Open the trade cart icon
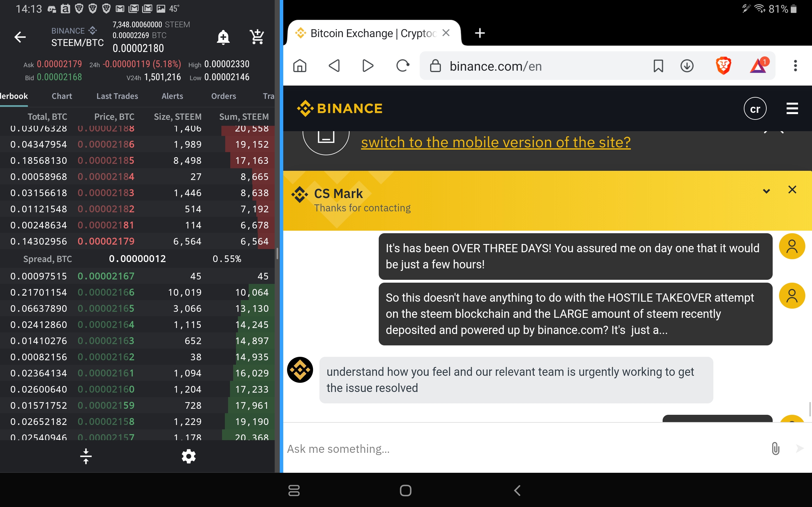812x507 pixels. pos(257,37)
